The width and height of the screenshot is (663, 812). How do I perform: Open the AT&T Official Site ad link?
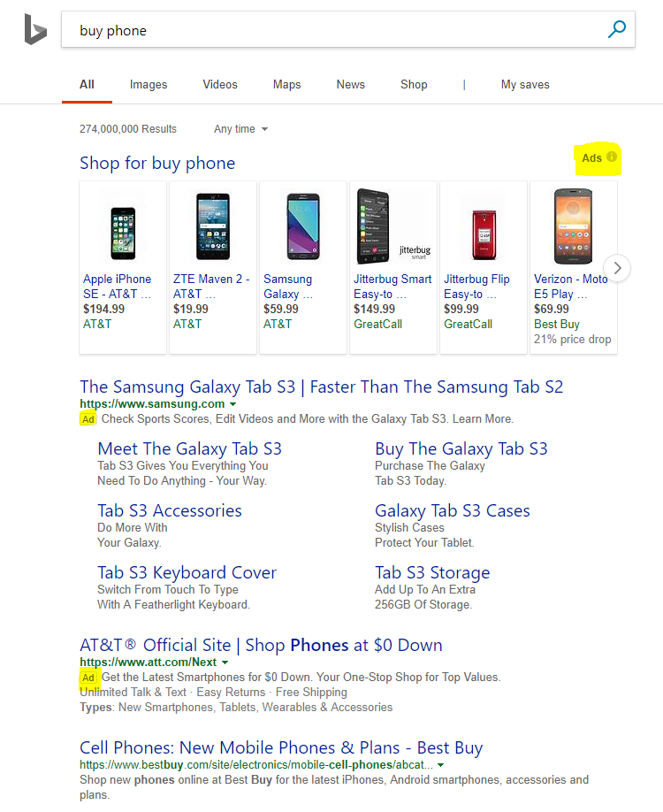point(261,645)
